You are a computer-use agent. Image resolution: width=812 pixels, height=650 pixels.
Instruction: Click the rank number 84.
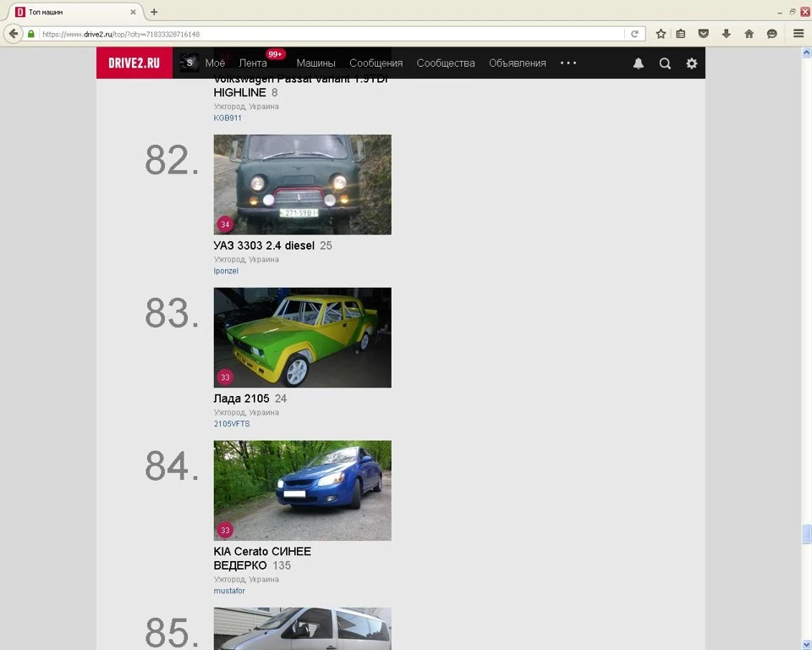point(172,465)
